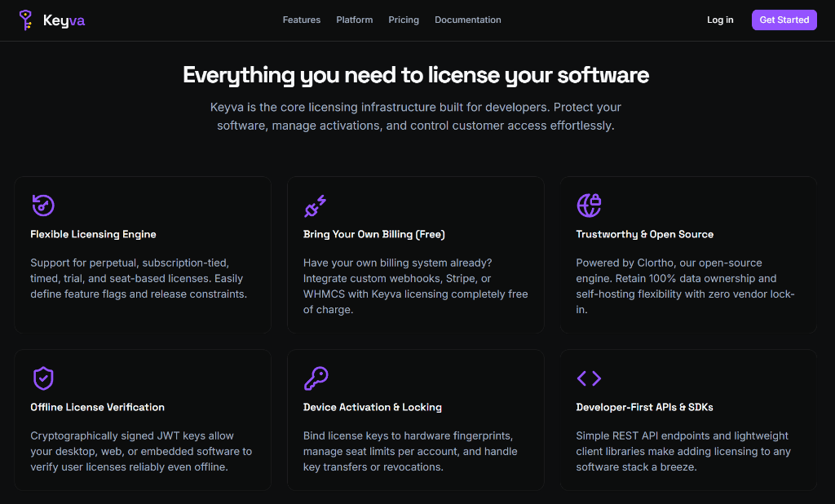
Task: Click the Get Started button
Action: 784,20
